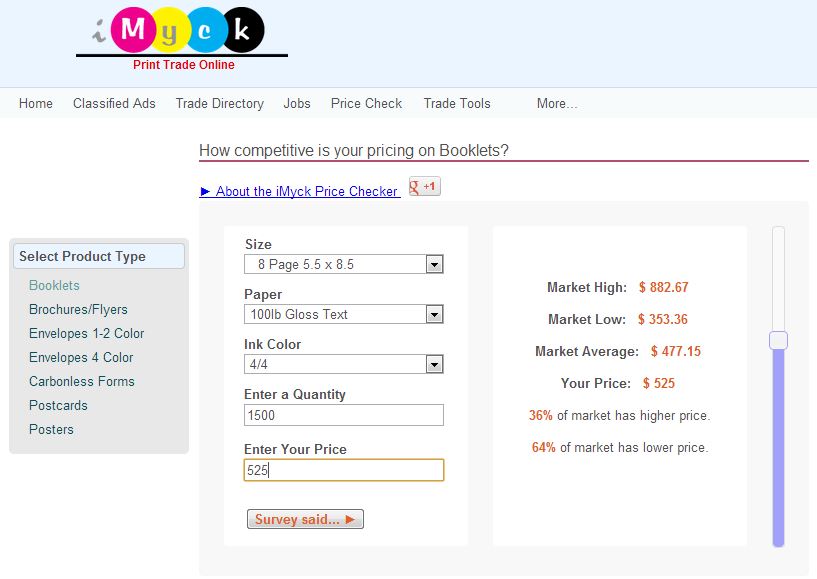Open the Trade Directory page
Image resolution: width=817 pixels, height=579 pixels.
[x=219, y=103]
